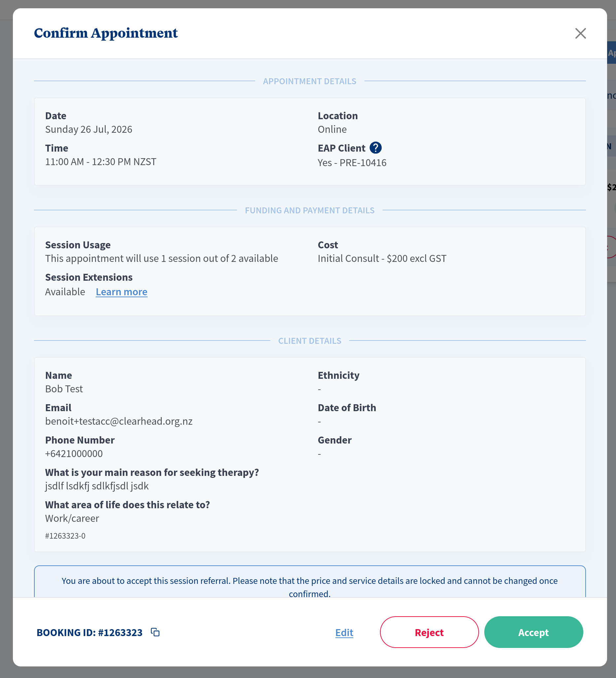
Task: Click the session referral notice banner
Action: pos(309,582)
